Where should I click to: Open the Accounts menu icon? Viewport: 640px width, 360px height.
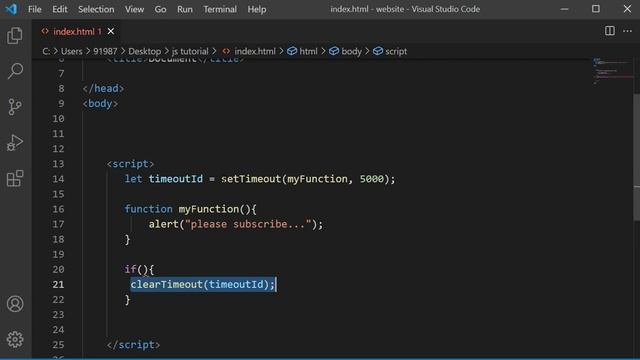coord(15,304)
